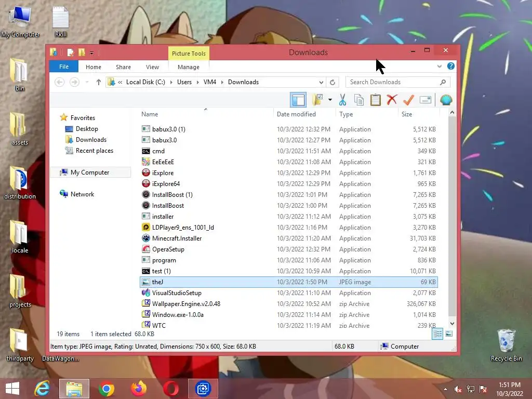This screenshot has height=399, width=532.
Task: Click the file list scroll down arrow
Action: (452, 324)
